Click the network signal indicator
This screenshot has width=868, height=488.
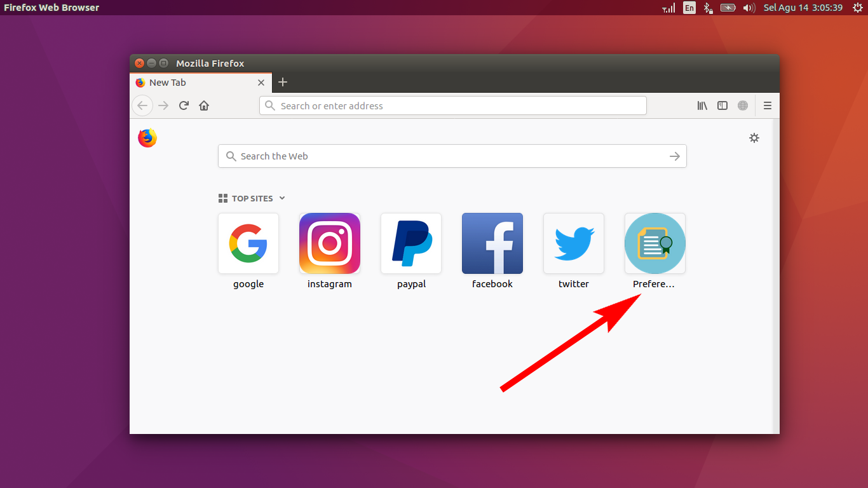(668, 8)
